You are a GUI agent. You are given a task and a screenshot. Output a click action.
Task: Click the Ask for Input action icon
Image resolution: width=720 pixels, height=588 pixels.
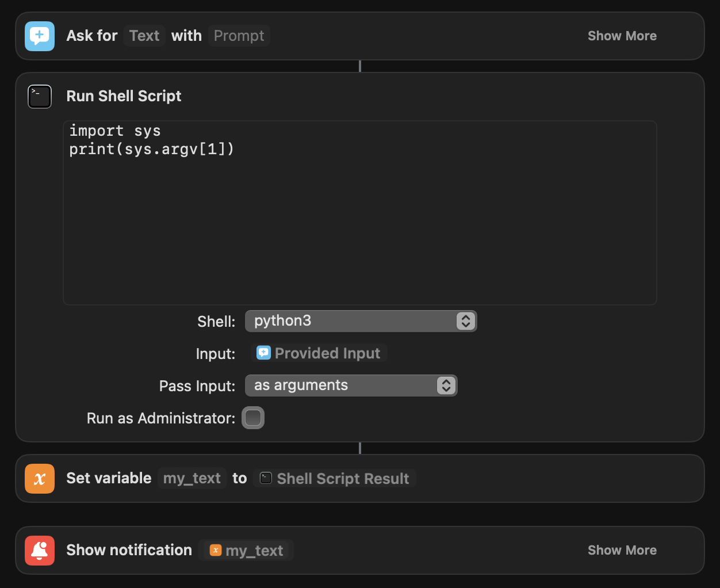coord(40,36)
